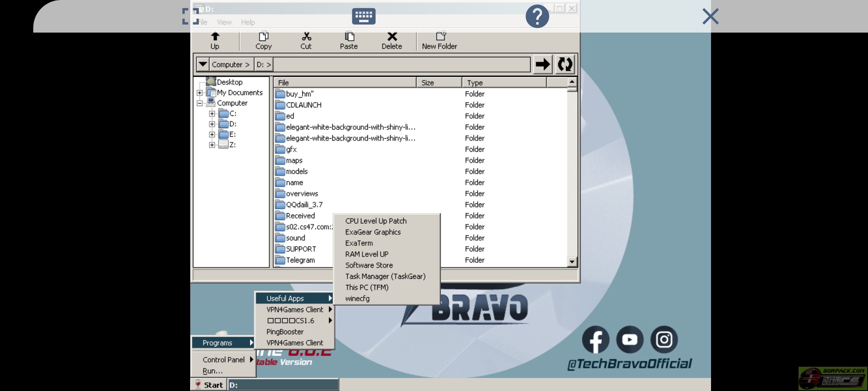Open the on-screen keyboard icon
Image resolution: width=868 pixels, height=391 pixels.
[x=363, y=16]
